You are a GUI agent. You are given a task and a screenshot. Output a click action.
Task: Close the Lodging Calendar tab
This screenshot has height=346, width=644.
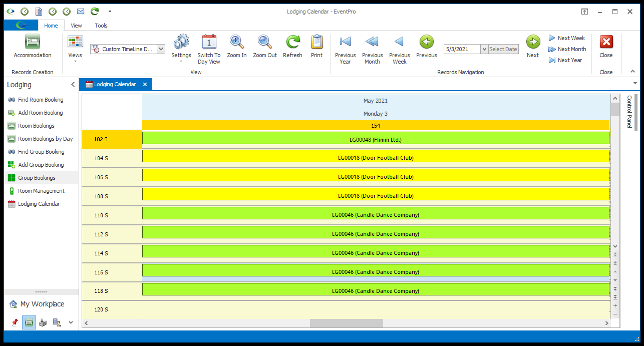tap(145, 84)
